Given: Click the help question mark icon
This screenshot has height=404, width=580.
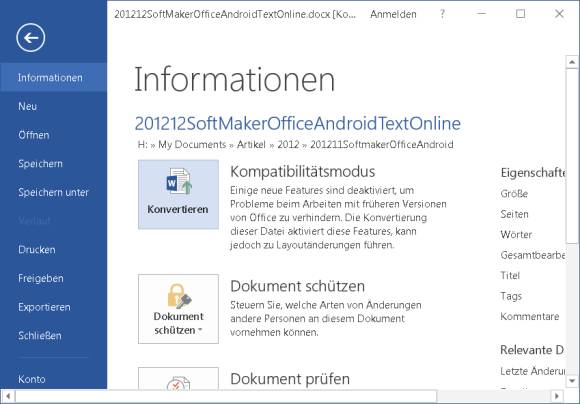Looking at the screenshot, I should pos(442,14).
